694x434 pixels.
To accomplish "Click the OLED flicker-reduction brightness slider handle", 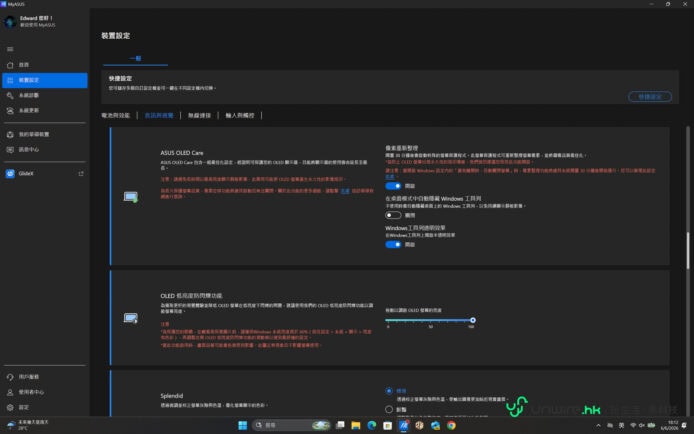I will click(473, 320).
